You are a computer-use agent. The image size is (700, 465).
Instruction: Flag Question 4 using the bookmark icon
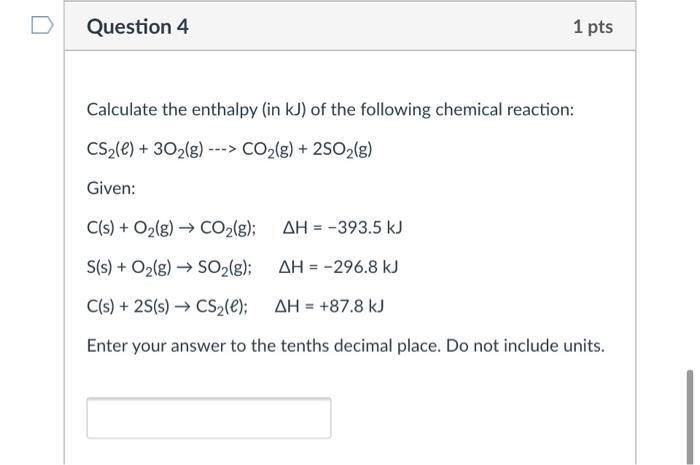pyautogui.click(x=42, y=25)
